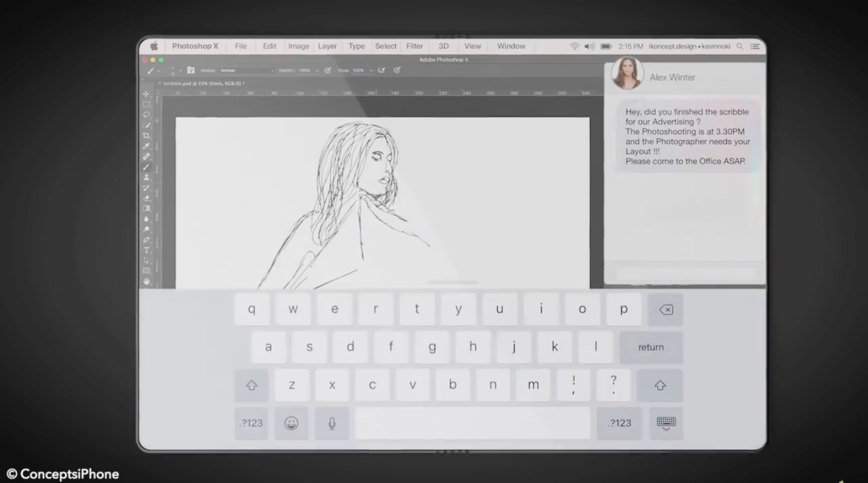
Task: Click the message reply input field
Action: coord(685,273)
